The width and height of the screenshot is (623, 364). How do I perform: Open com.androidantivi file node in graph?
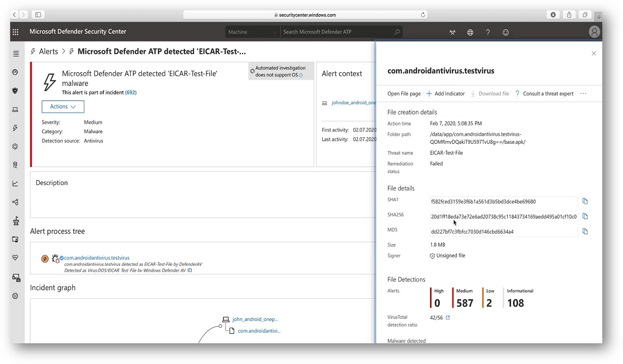point(259,331)
